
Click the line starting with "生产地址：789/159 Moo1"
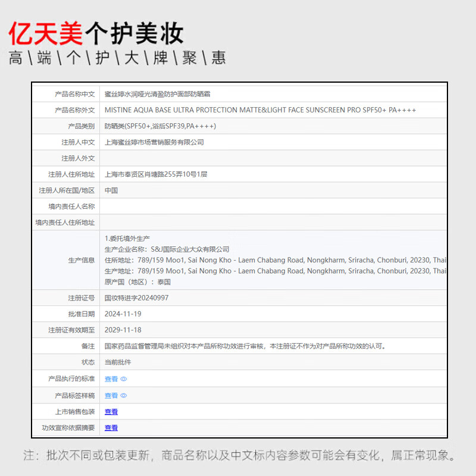coord(275,271)
